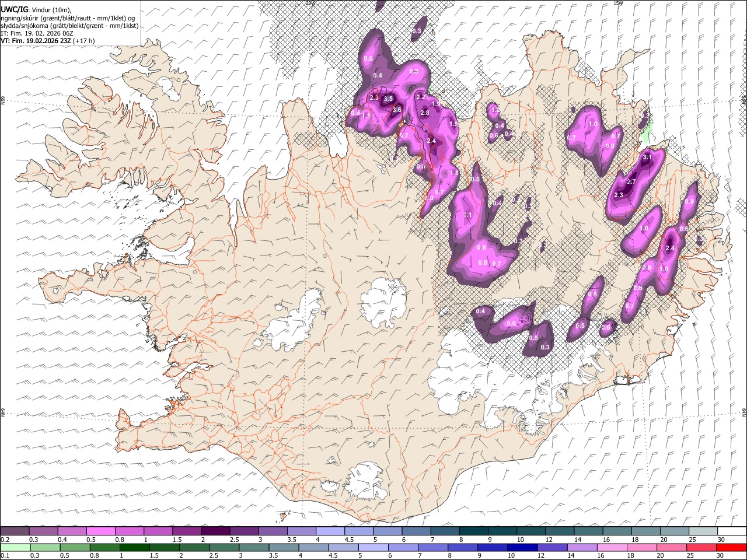Viewport: 747px width, 560px height.
Task: Click the '2.8' precipitation value on the map
Action: 425,113
